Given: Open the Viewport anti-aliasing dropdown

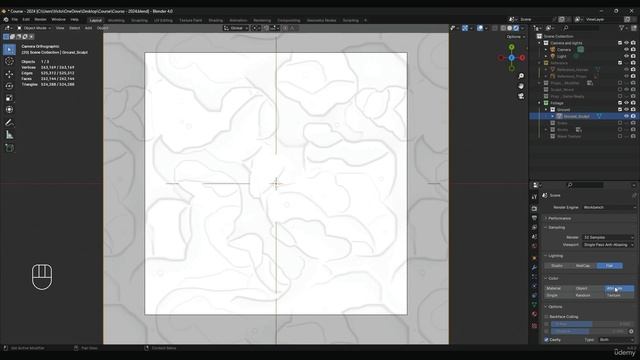Looking at the screenshot, I should 609,245.
